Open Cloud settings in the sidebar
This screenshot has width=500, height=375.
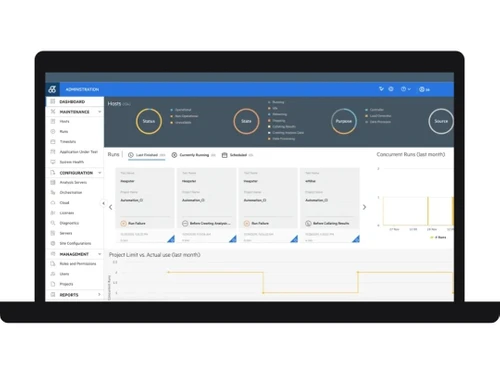pos(64,203)
